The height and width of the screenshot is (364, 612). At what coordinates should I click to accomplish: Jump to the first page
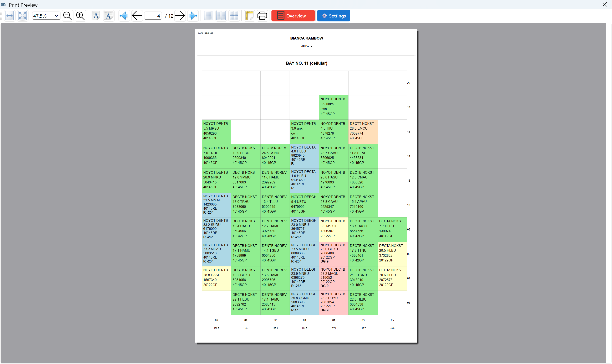click(x=124, y=16)
